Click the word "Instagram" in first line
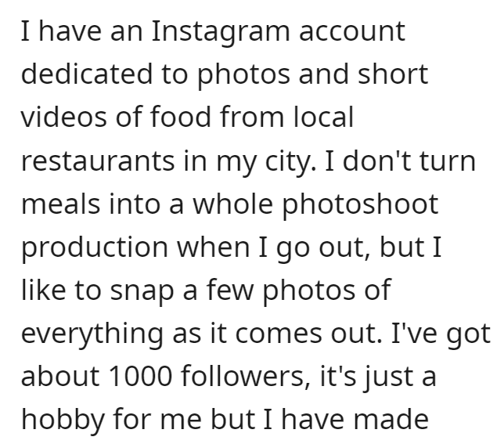 pyautogui.click(x=221, y=32)
